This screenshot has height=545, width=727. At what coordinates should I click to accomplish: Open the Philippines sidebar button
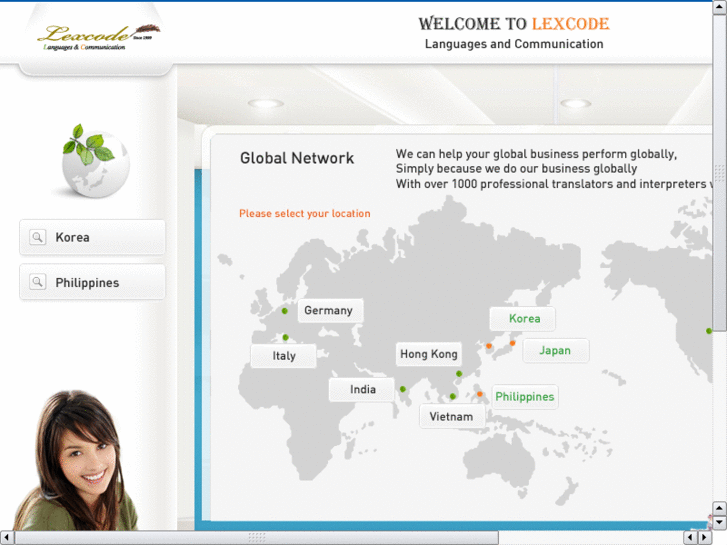[x=92, y=282]
